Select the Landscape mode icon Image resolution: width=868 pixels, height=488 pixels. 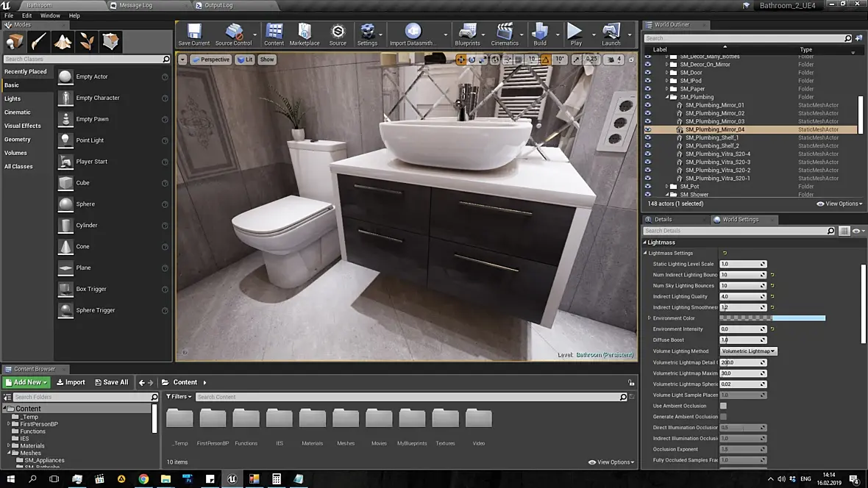(63, 42)
